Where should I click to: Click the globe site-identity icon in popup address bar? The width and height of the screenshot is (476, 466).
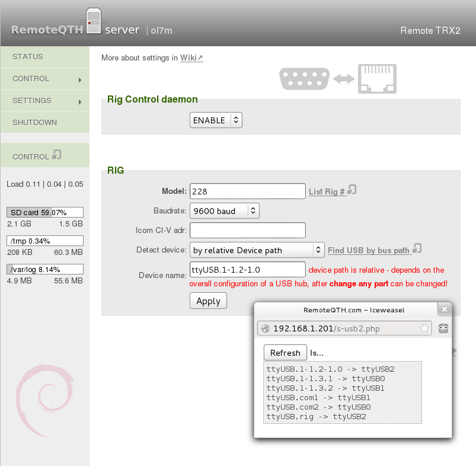pyautogui.click(x=266, y=328)
